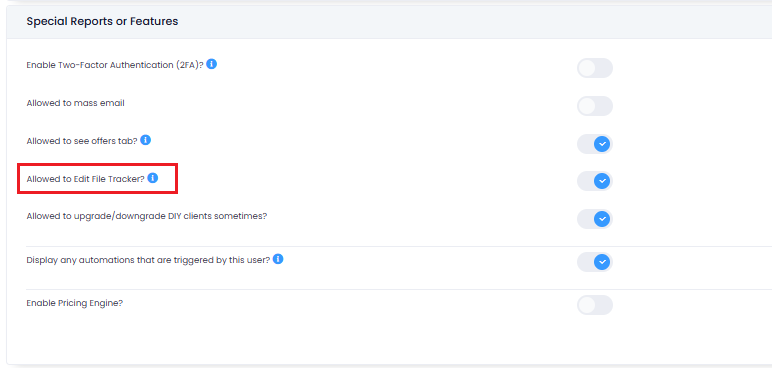Switch off the Edit File Tracker toggle
This screenshot has height=368, width=772.
(595, 181)
